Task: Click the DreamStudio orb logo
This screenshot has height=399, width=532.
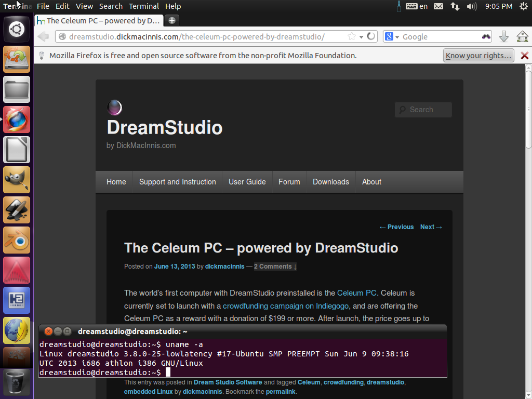Action: [114, 108]
